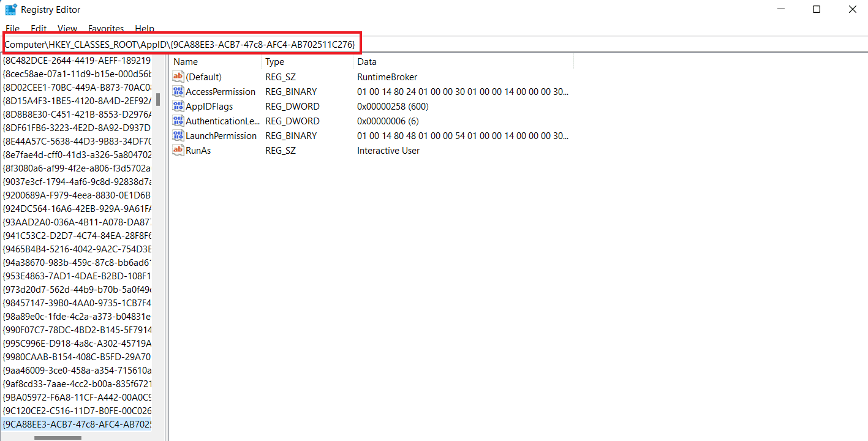Select the {8C482DCE-2644-4419 key in tree

(x=77, y=61)
